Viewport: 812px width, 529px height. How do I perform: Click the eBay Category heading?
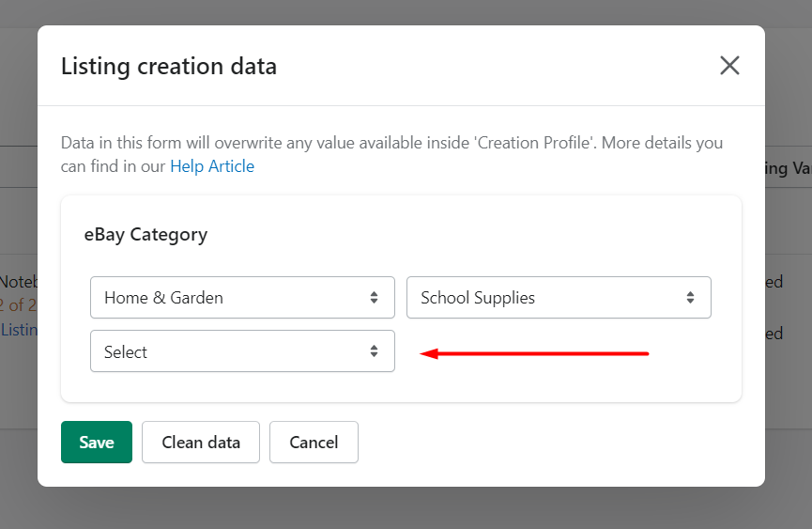click(x=146, y=235)
